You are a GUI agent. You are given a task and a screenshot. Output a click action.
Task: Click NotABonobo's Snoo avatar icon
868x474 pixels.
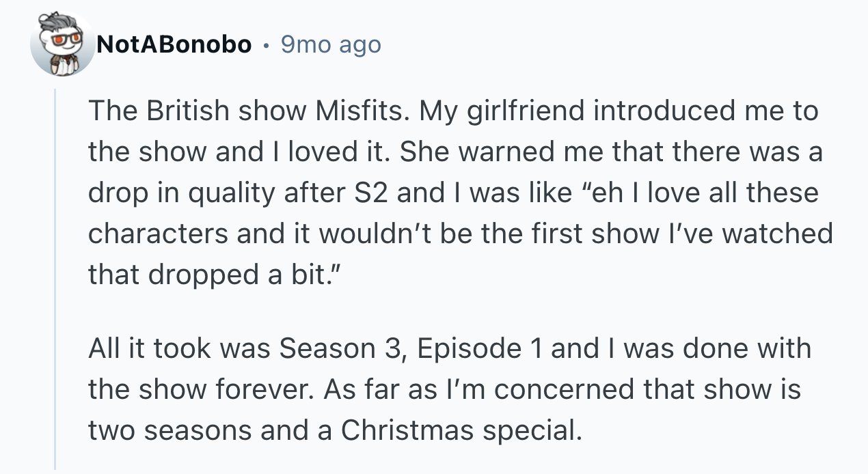point(63,45)
